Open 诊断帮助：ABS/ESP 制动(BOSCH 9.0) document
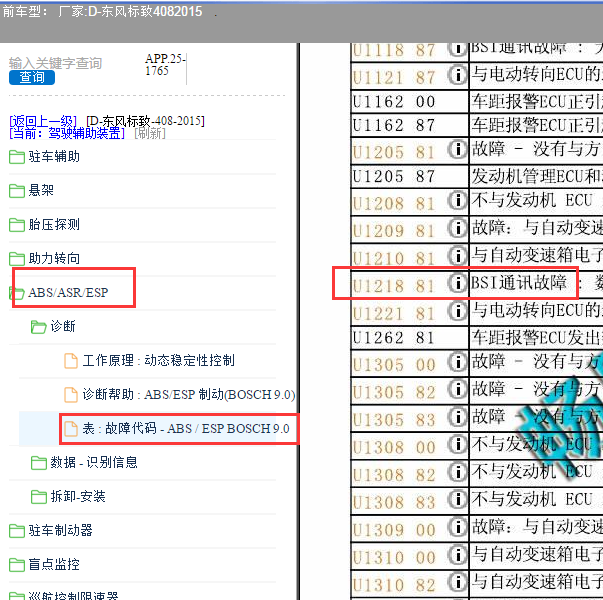603x600 pixels. tap(189, 394)
